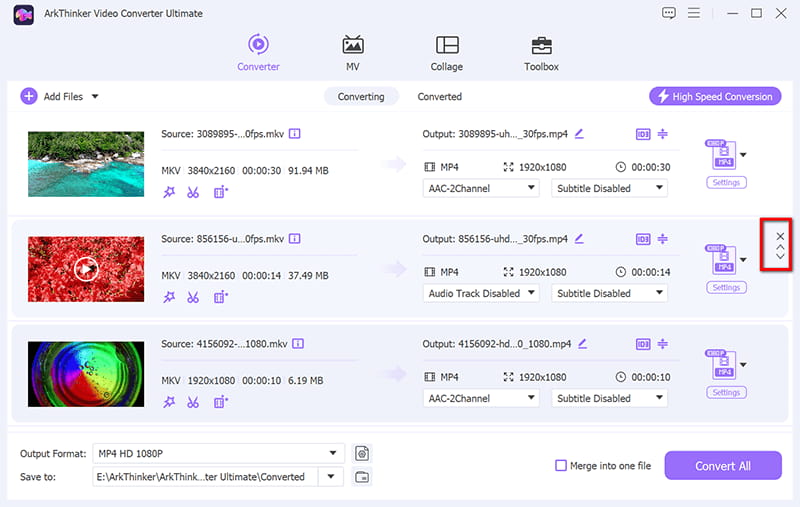Screen dimensions: 800x507
Task: Show source info for 4156092 mkv file
Action: pyautogui.click(x=298, y=344)
